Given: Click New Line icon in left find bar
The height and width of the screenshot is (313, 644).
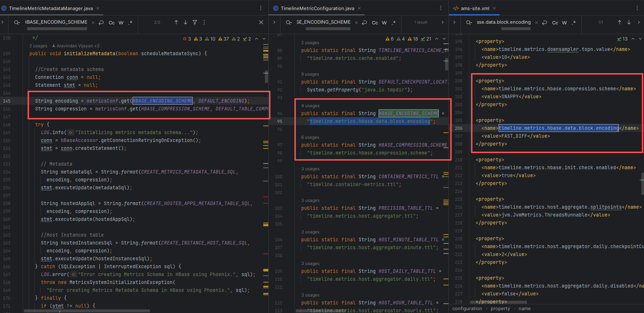Looking at the screenshot, I should [x=101, y=23].
